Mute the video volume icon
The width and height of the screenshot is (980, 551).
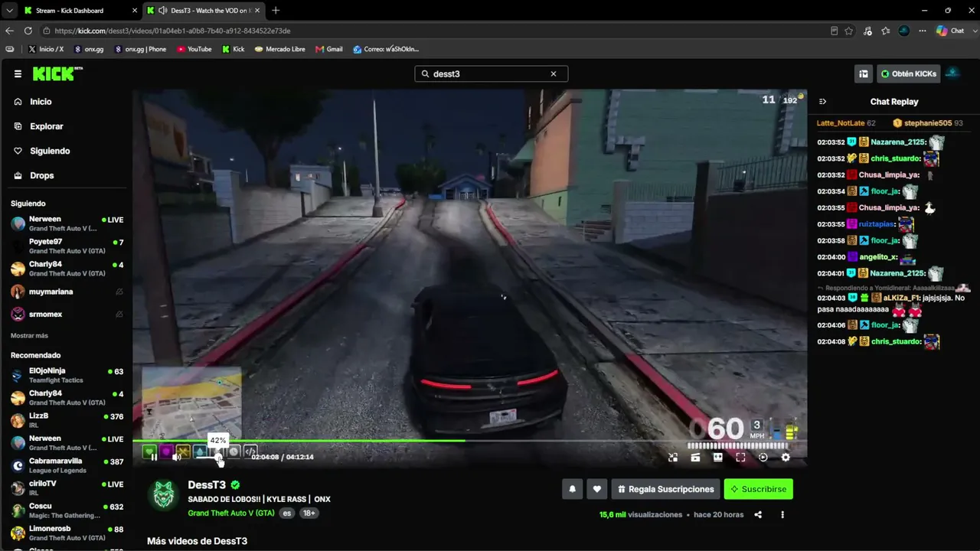(177, 457)
